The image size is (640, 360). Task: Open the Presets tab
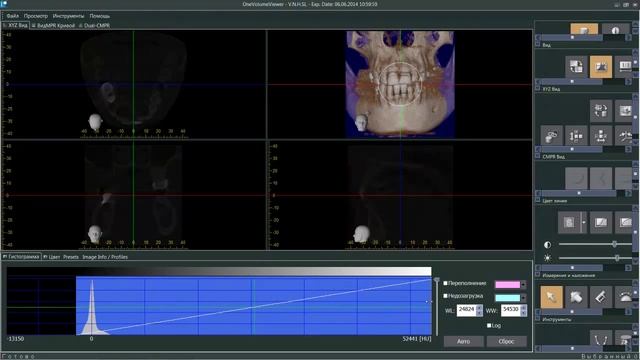tap(71, 257)
